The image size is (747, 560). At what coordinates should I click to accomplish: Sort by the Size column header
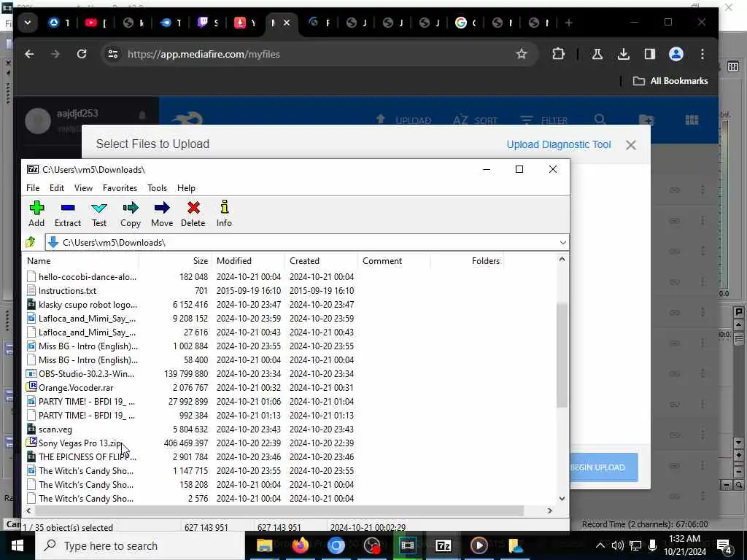175,261
